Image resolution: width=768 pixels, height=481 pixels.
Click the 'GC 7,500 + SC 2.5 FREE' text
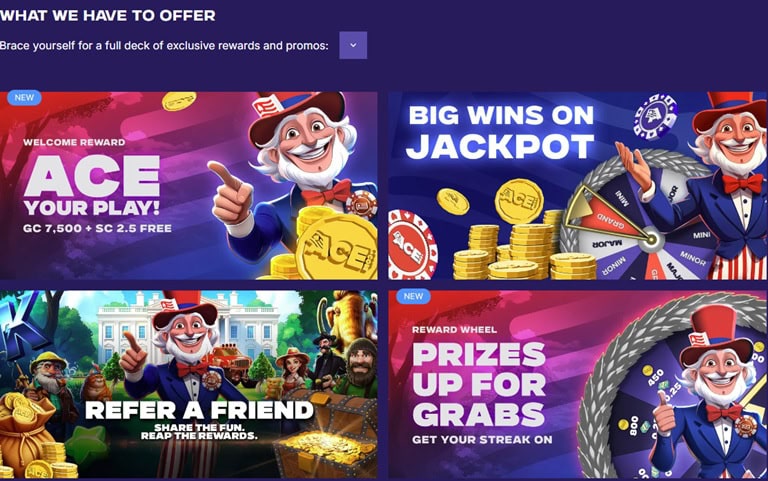(x=97, y=228)
